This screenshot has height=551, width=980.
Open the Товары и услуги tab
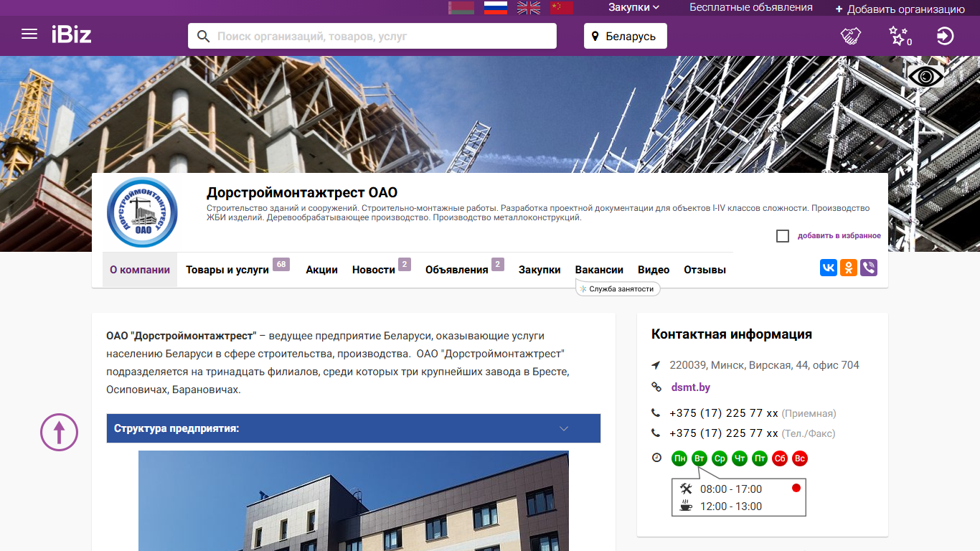(227, 270)
